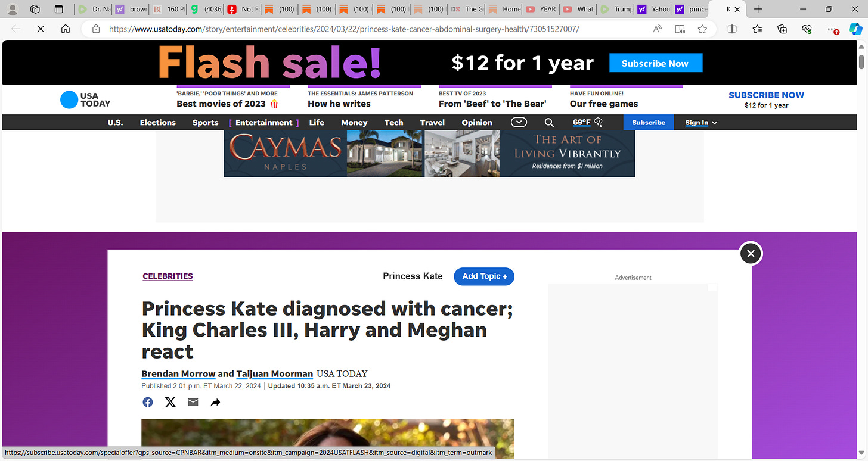Go to the browser home page
868x461 pixels.
[66, 29]
